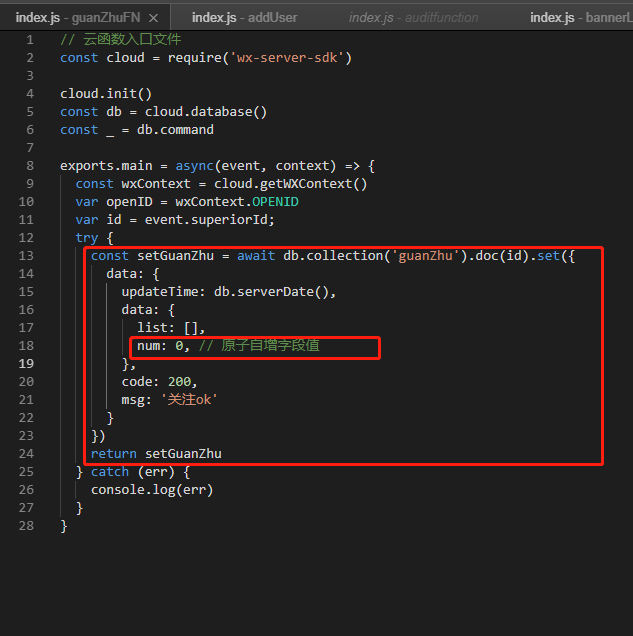Click 'event.superiorId' on line 11
This screenshot has height=636, width=633.
coord(207,219)
